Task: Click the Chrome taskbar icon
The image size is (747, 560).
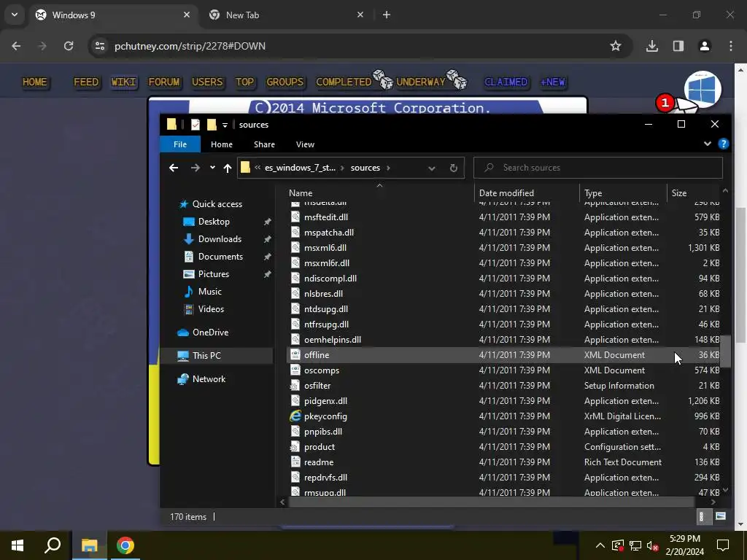Action: click(125, 545)
